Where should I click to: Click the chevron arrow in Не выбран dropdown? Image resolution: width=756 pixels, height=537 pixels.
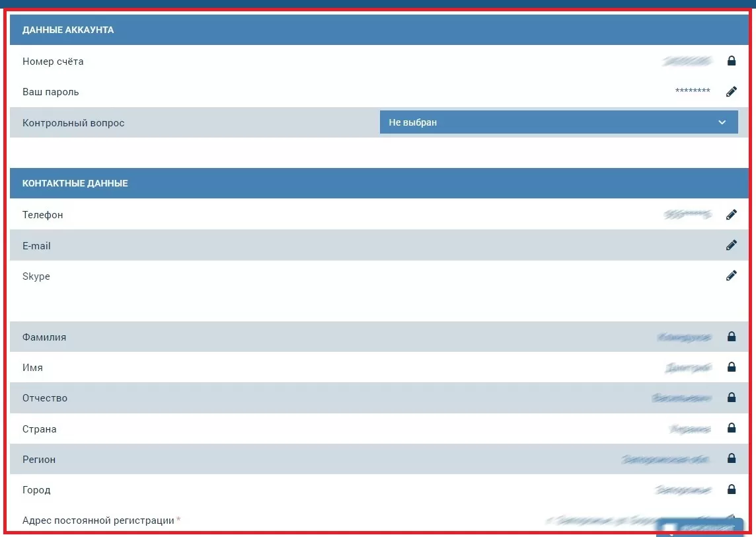tap(722, 122)
